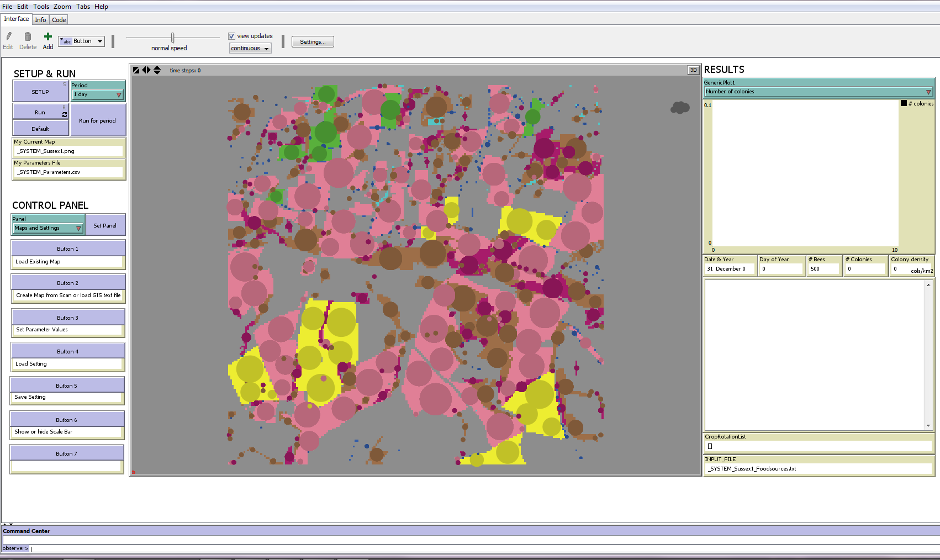Click the Run forever button

(x=40, y=112)
